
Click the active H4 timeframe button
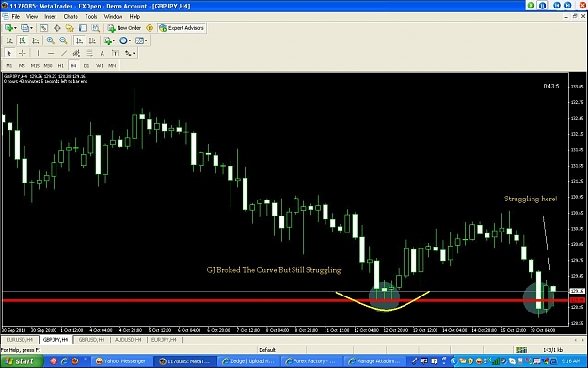tap(73, 66)
